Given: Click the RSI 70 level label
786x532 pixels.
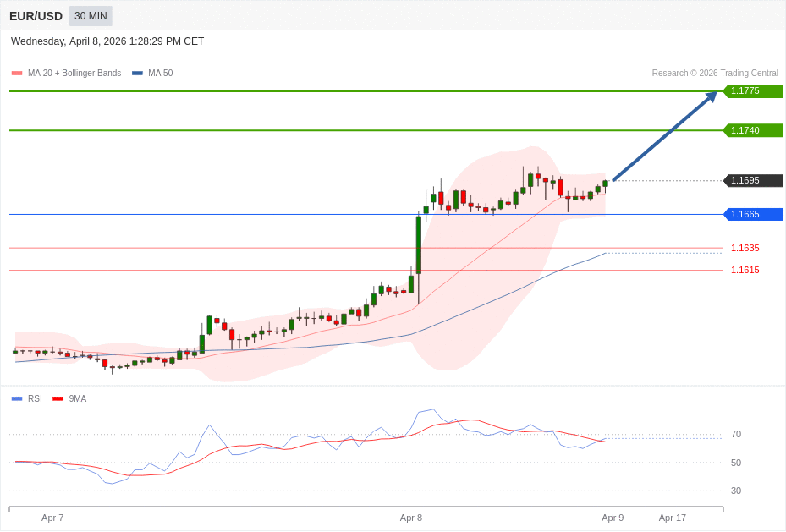Looking at the screenshot, I should click(x=736, y=435).
